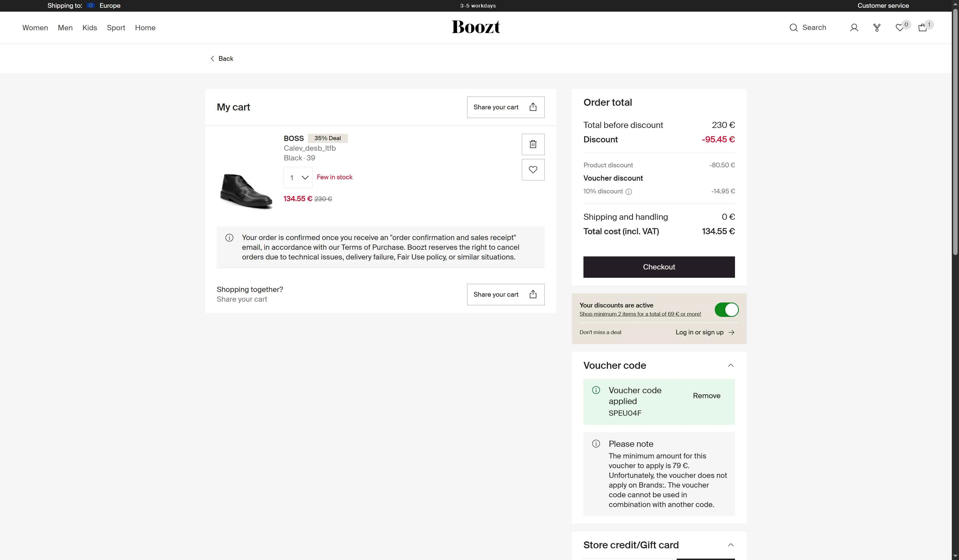Click the Log in or sign up link
Viewport: 959px width, 560px height.
click(699, 332)
